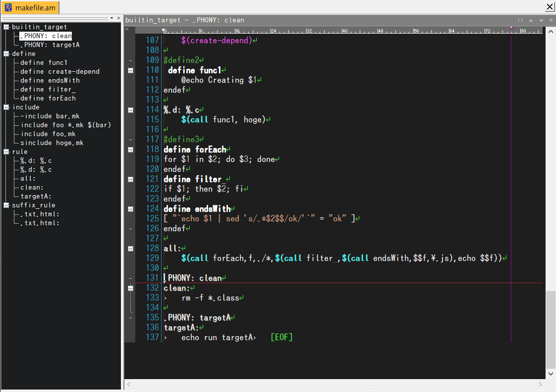This screenshot has height=392, width=556.
Task: Click the vertical scrollbar down arrow
Action: 551,374
